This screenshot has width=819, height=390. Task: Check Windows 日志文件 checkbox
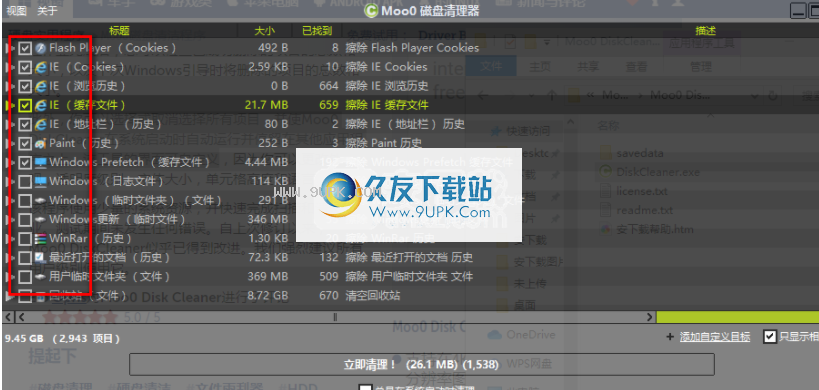25,182
